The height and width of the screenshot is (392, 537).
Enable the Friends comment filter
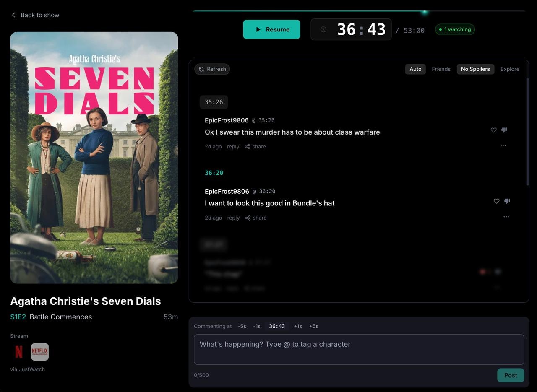click(441, 69)
